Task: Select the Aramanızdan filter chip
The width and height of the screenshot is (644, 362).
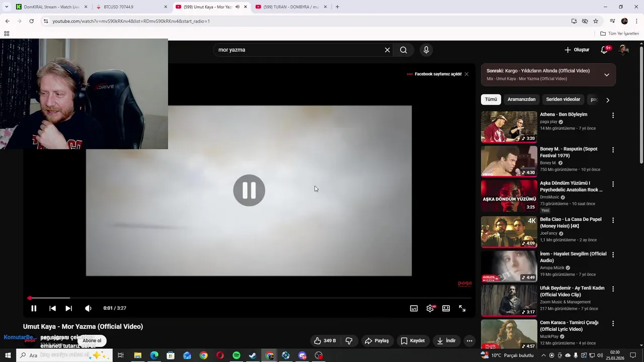Action: [521, 100]
